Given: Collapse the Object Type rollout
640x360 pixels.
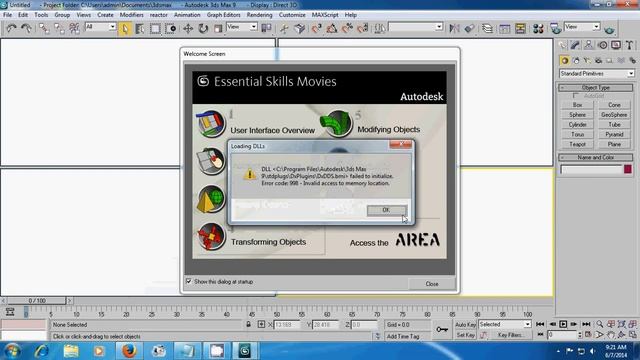Looking at the screenshot, I should pos(596,87).
